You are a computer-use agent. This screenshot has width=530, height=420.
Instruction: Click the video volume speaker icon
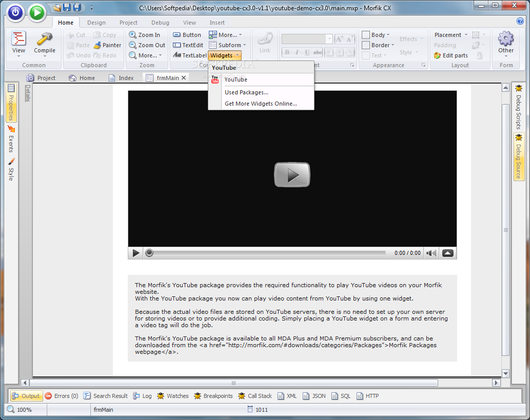pos(431,253)
